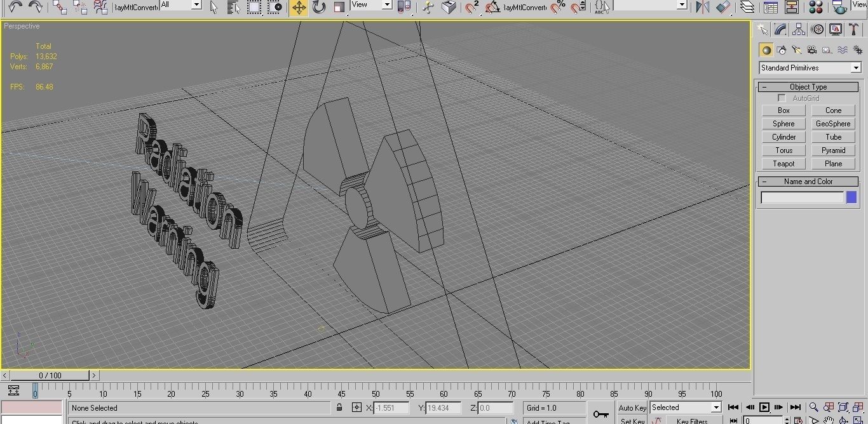
Task: Redo action with Redo arrow
Action: coord(36,6)
